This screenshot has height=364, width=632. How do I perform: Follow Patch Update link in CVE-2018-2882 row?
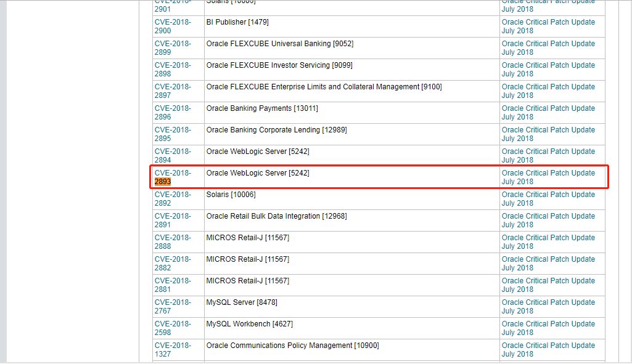548,264
